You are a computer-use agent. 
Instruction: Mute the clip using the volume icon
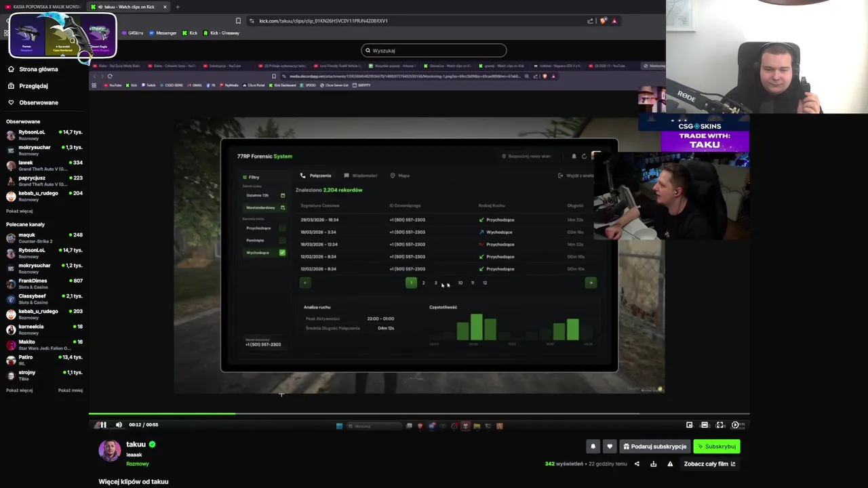[x=119, y=425]
